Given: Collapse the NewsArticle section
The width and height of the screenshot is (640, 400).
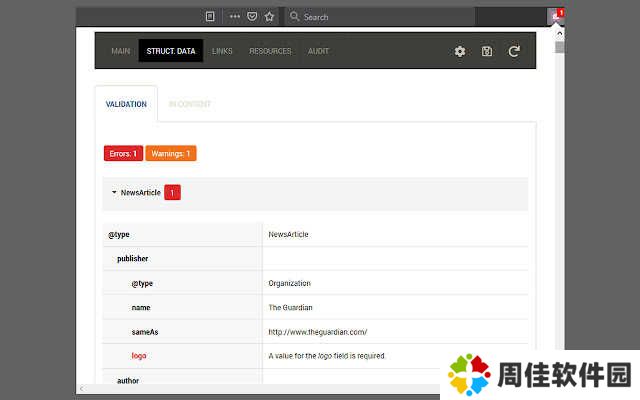Looking at the screenshot, I should [114, 193].
